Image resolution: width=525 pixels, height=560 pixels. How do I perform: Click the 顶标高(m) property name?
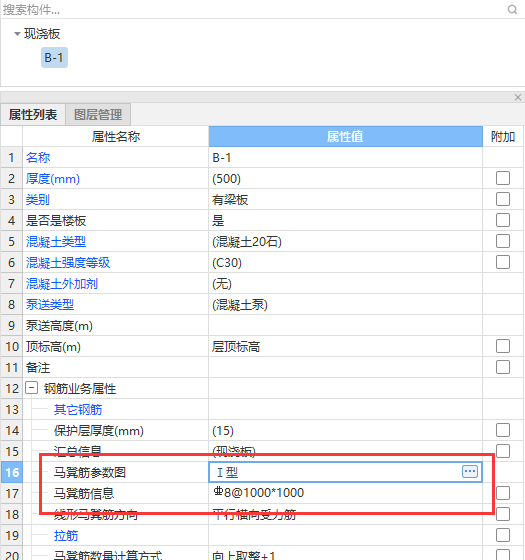point(53,346)
